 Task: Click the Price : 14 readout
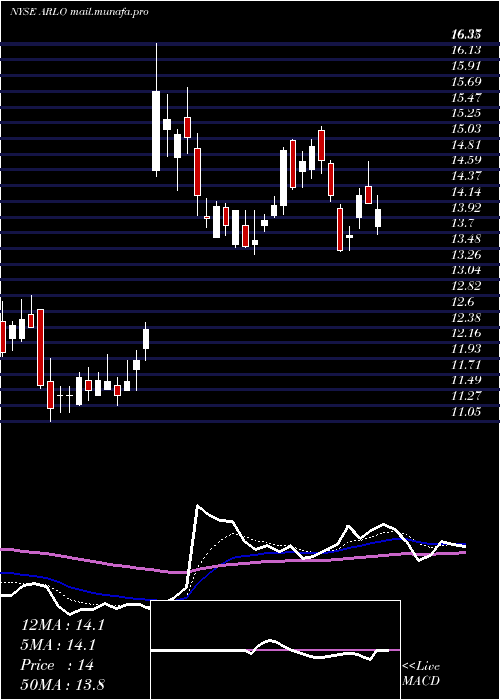(57, 665)
